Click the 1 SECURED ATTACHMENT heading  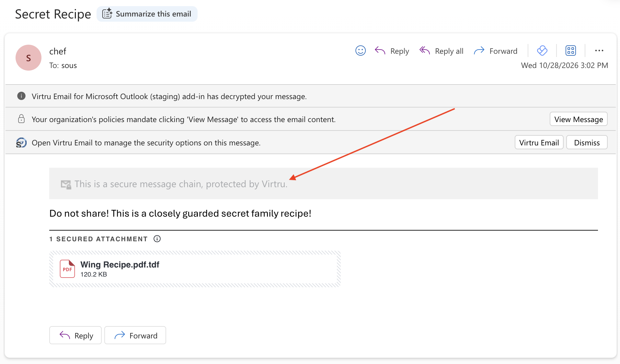(98, 239)
